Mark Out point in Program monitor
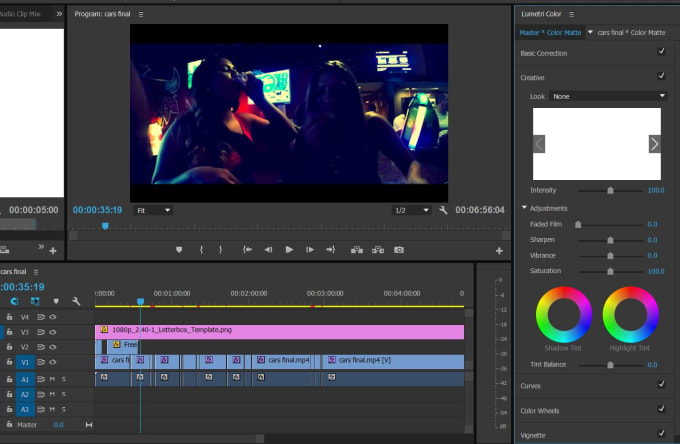 (x=221, y=250)
